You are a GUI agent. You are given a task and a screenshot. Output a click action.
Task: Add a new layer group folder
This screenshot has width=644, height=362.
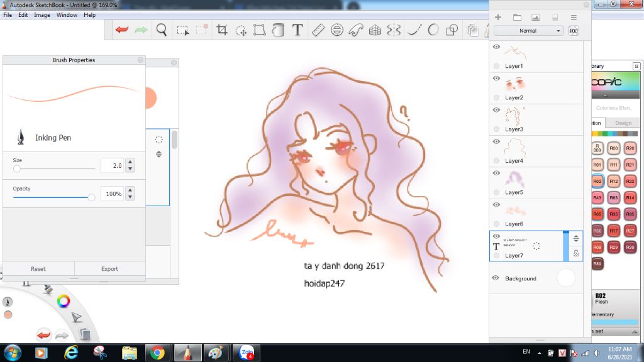pos(517,17)
